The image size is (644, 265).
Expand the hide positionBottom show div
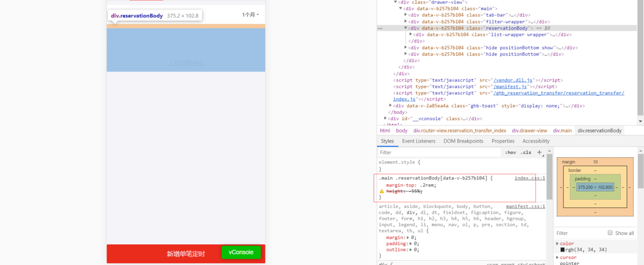pos(406,48)
